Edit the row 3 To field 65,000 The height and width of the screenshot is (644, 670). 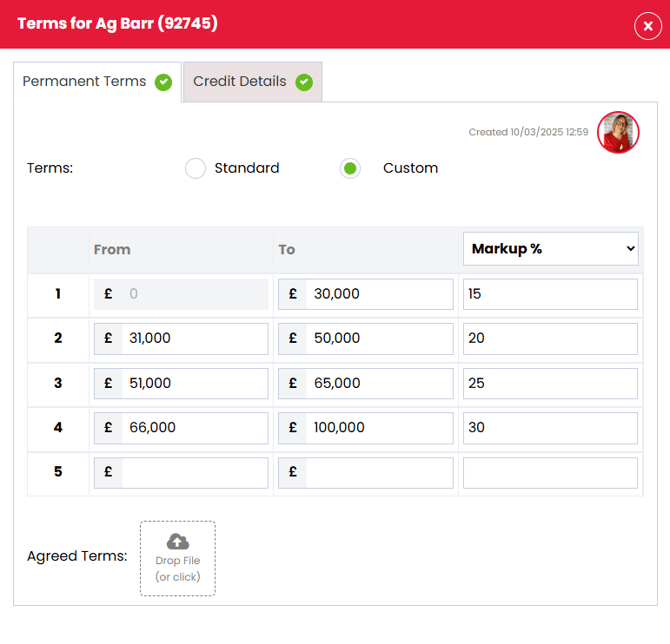click(x=366, y=383)
